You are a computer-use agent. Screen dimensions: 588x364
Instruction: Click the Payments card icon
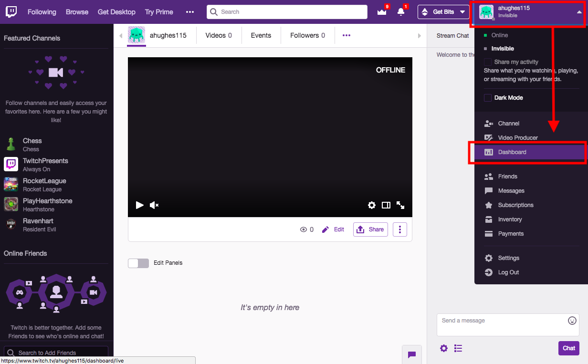(489, 234)
